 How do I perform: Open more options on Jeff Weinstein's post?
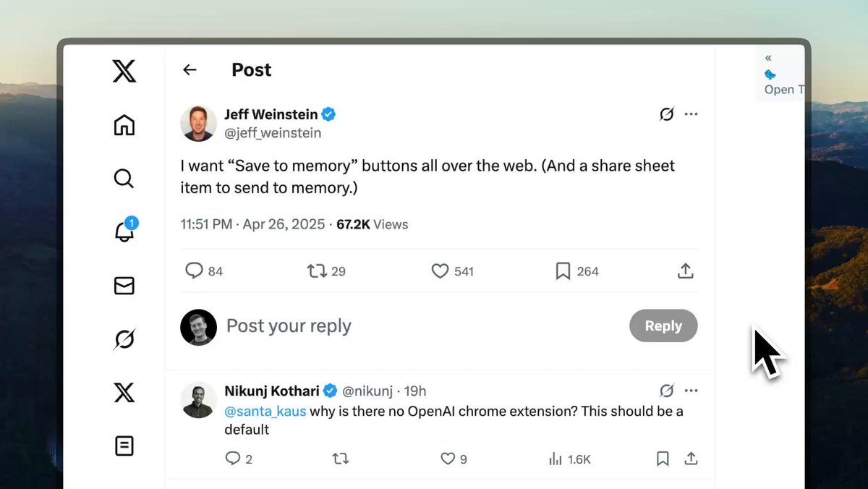coord(692,114)
